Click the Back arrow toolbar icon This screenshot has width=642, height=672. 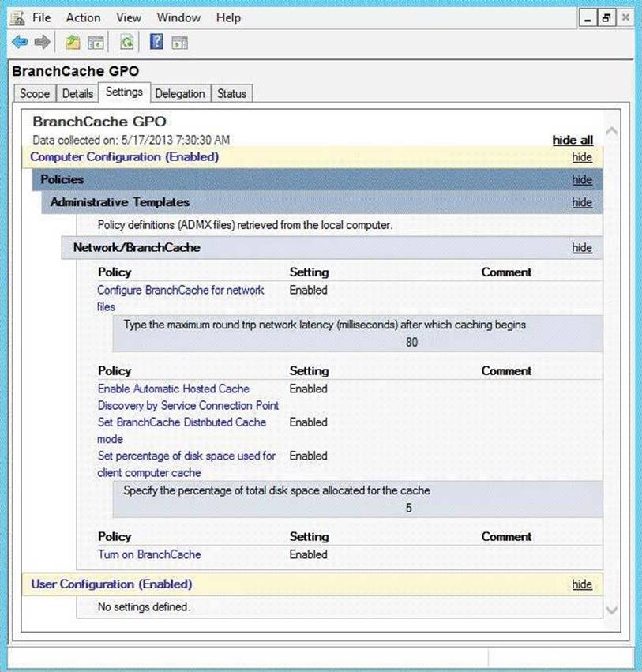[20, 42]
